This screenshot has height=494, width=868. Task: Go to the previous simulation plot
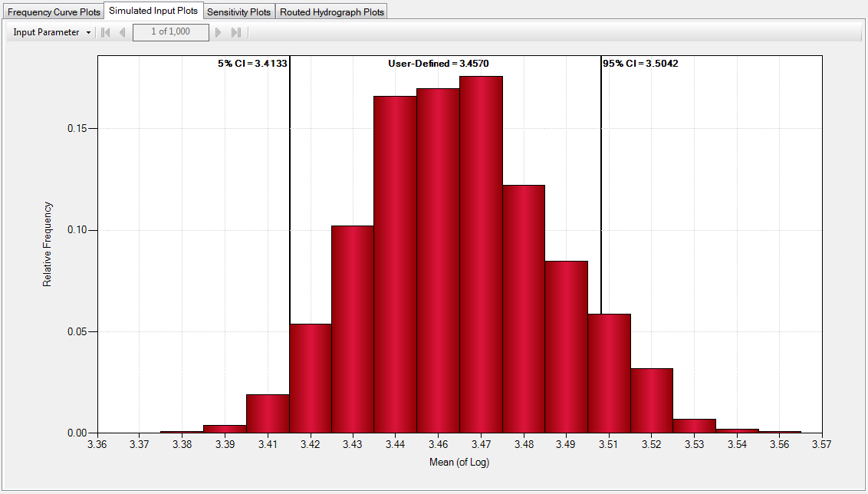[x=121, y=32]
